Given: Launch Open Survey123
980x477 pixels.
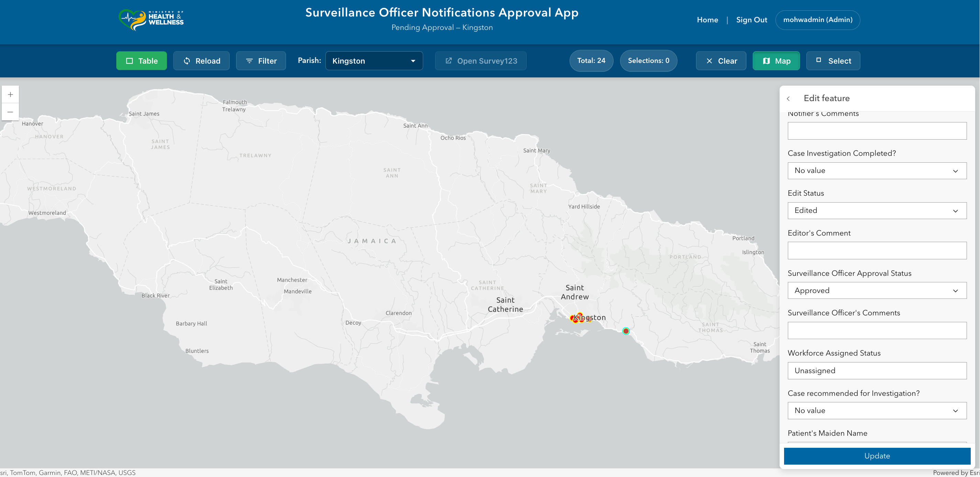Looking at the screenshot, I should [x=481, y=61].
